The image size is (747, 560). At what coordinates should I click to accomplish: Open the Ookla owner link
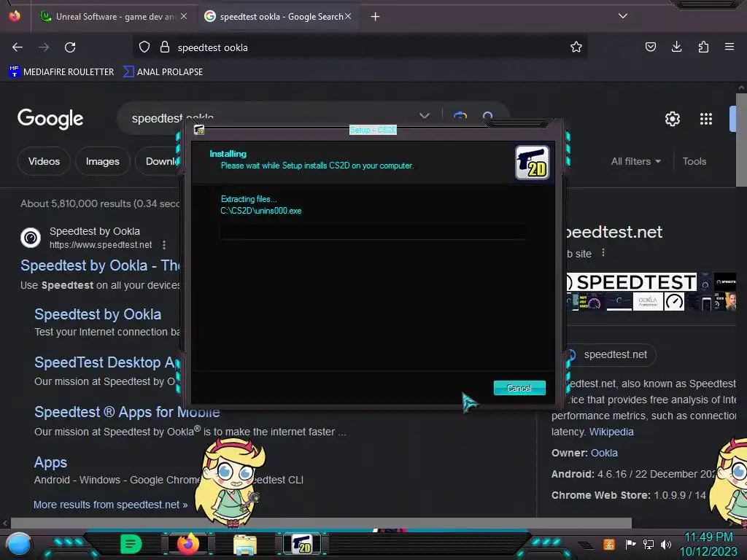pos(604,453)
